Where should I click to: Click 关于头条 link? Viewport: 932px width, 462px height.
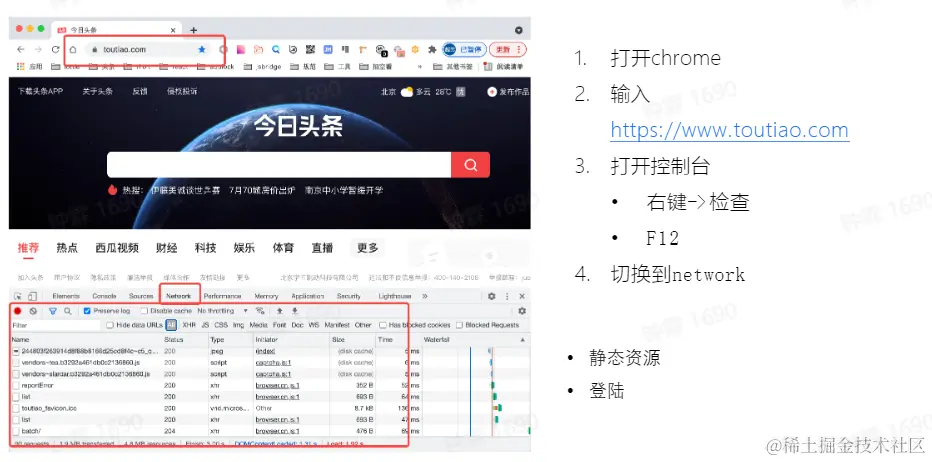(97, 92)
